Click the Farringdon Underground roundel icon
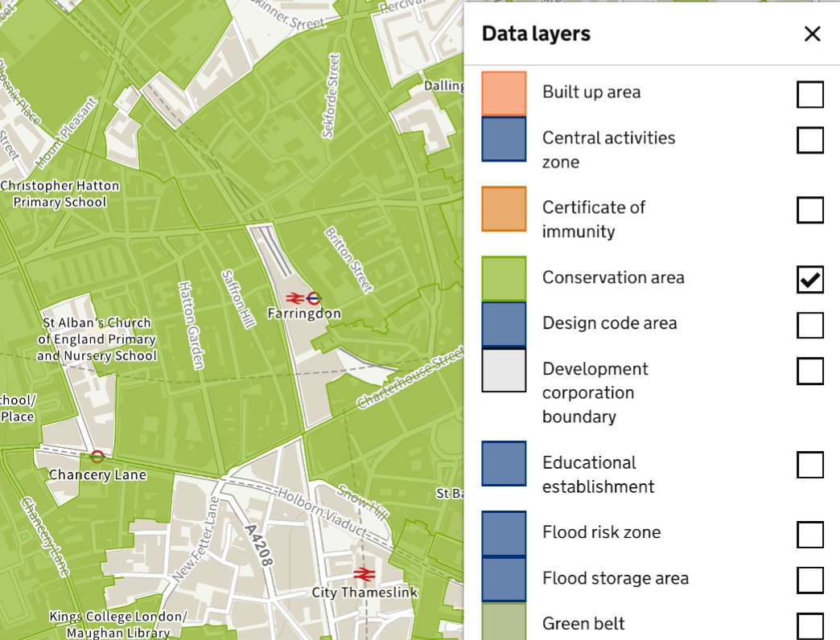Image resolution: width=840 pixels, height=640 pixels. (314, 297)
